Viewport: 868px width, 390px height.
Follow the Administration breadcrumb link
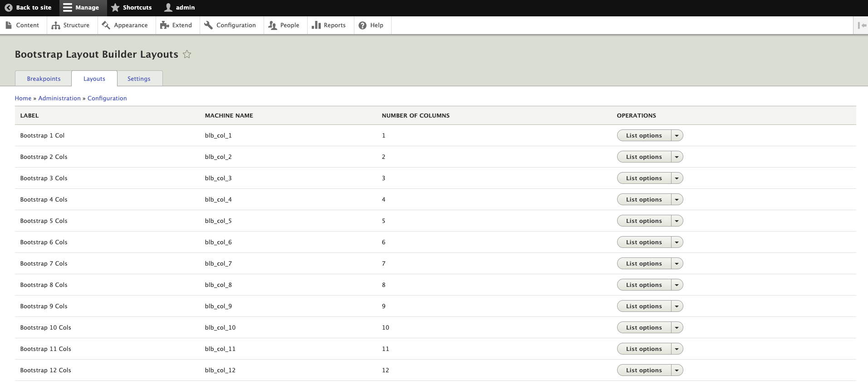pyautogui.click(x=59, y=99)
